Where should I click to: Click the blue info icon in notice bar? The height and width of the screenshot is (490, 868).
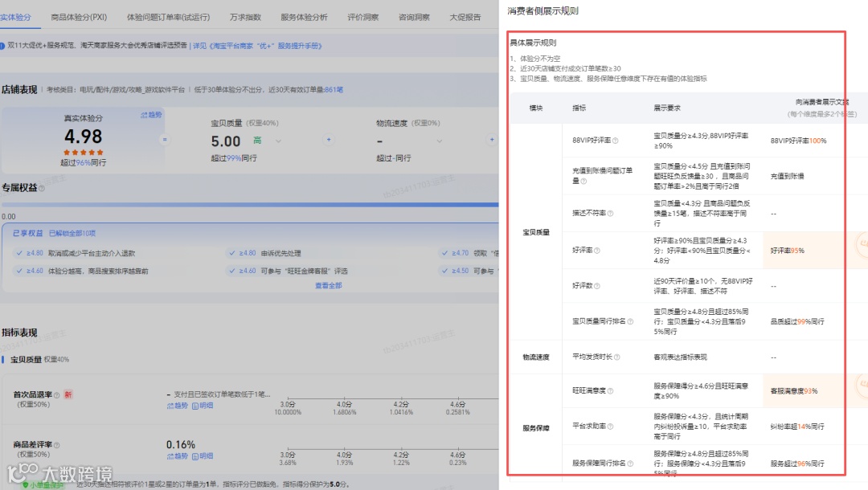click(2, 46)
